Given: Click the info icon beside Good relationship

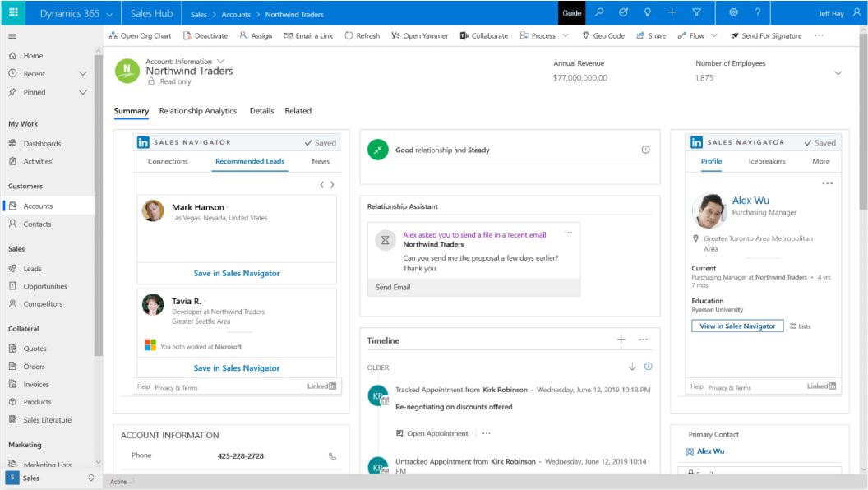Looking at the screenshot, I should click(645, 150).
